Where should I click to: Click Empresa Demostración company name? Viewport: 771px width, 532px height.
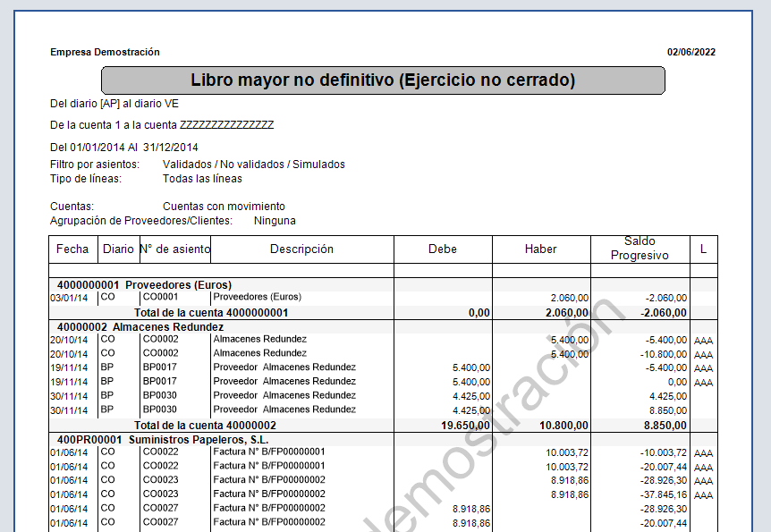click(105, 52)
